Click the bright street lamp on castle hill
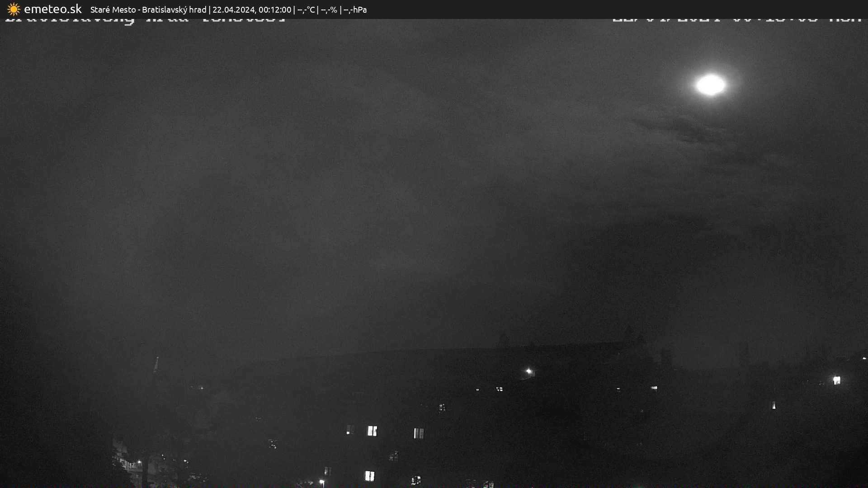 pos(528,371)
